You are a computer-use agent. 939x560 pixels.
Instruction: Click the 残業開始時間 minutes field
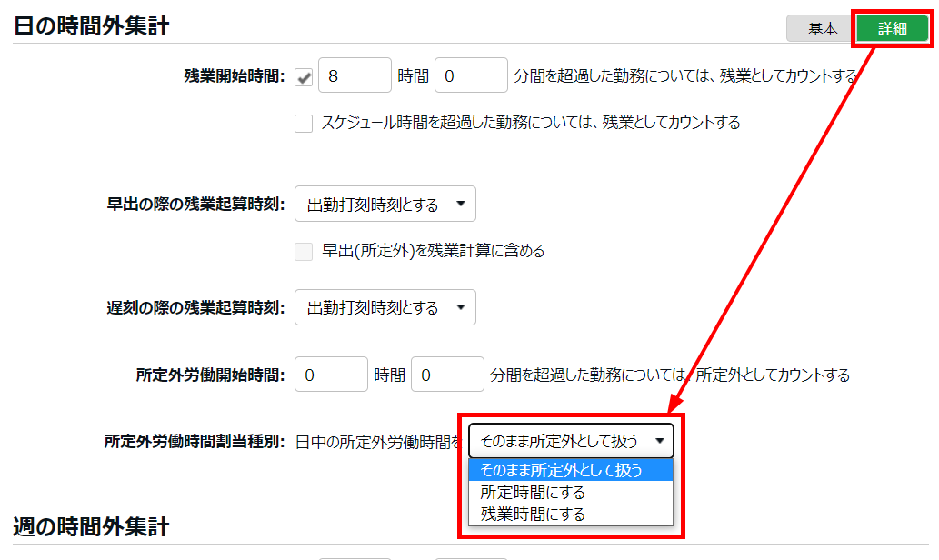tap(471, 76)
